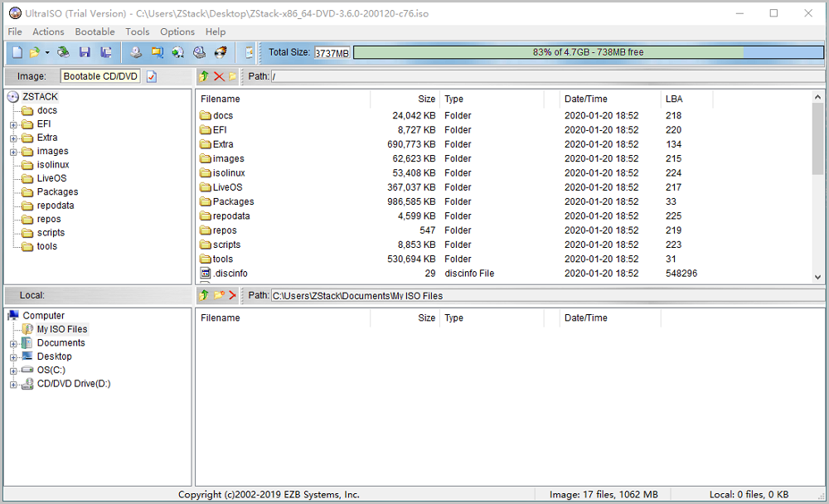829x504 pixels.
Task: Click the Make CD/DVD Image icon
Action: pyautogui.click(x=136, y=52)
